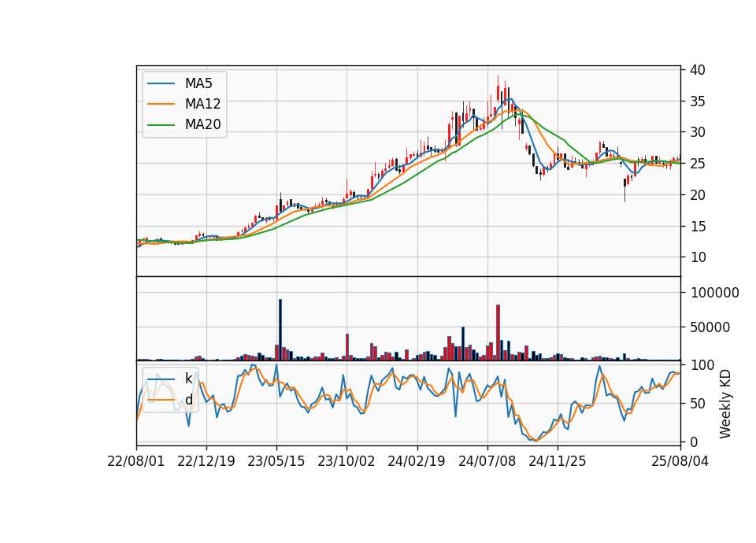Click the KD axis value 50
Screen dimensions: 756x543
(698, 404)
